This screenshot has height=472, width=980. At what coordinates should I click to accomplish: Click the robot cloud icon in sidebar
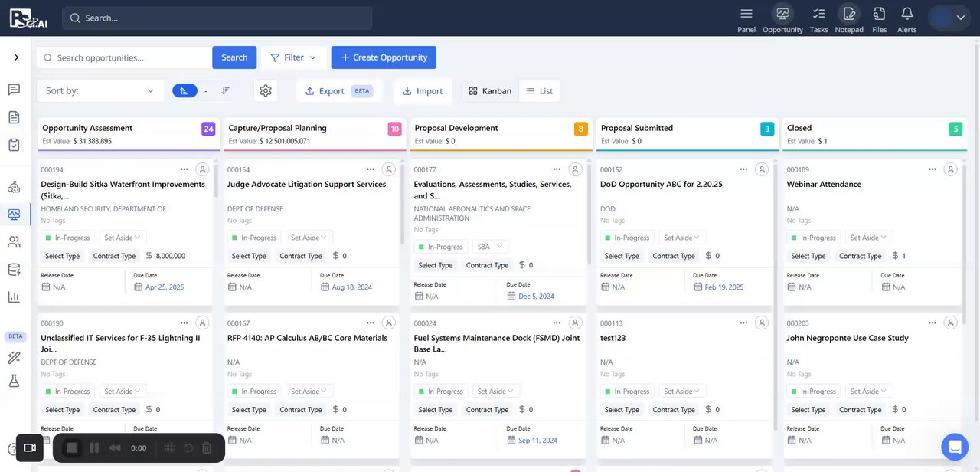click(x=14, y=187)
